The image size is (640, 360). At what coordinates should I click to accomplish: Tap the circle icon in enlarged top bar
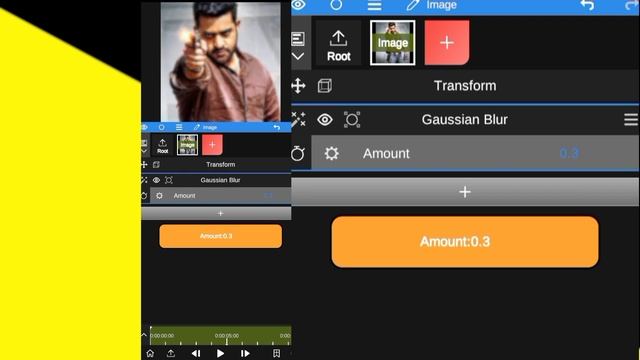pos(336,5)
